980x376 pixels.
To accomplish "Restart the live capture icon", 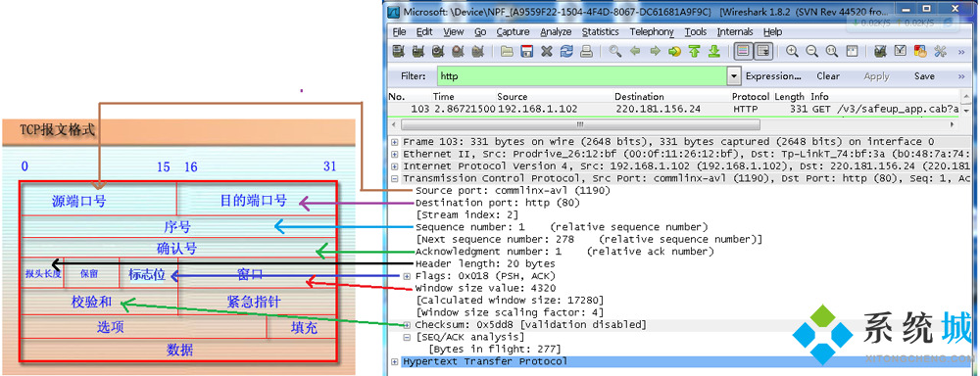I will pyautogui.click(x=478, y=51).
